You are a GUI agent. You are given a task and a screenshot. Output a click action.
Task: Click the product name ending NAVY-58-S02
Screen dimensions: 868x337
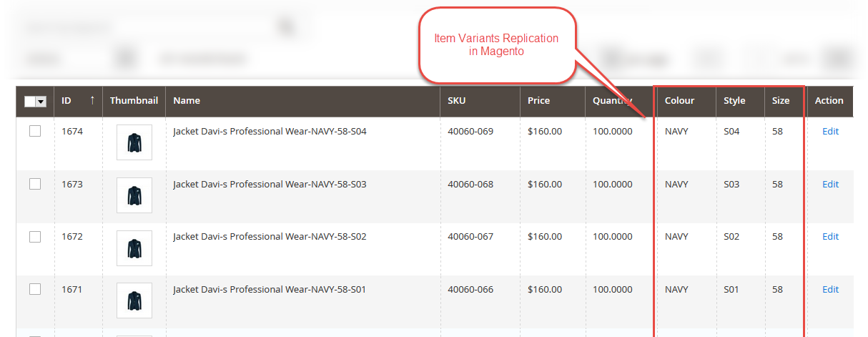(270, 237)
